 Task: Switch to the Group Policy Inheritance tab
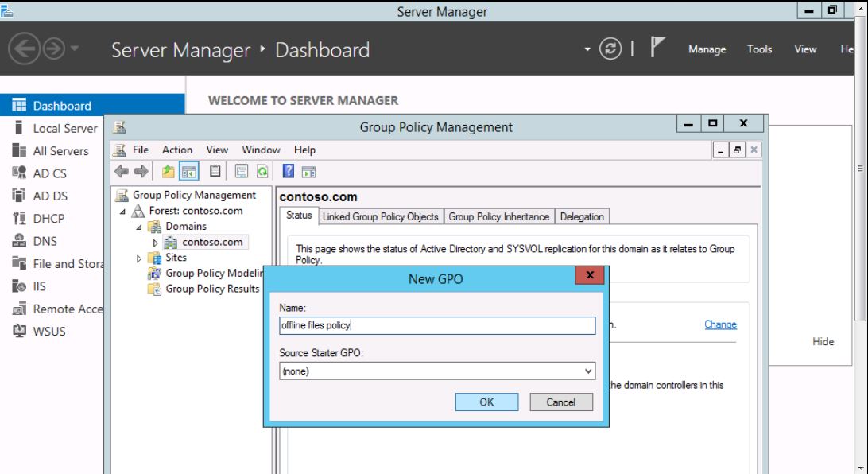click(x=498, y=216)
